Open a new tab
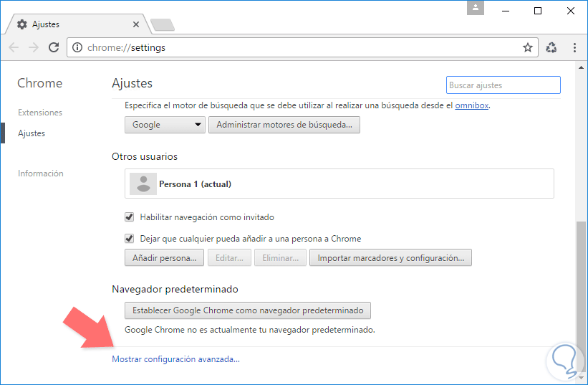 (x=163, y=25)
